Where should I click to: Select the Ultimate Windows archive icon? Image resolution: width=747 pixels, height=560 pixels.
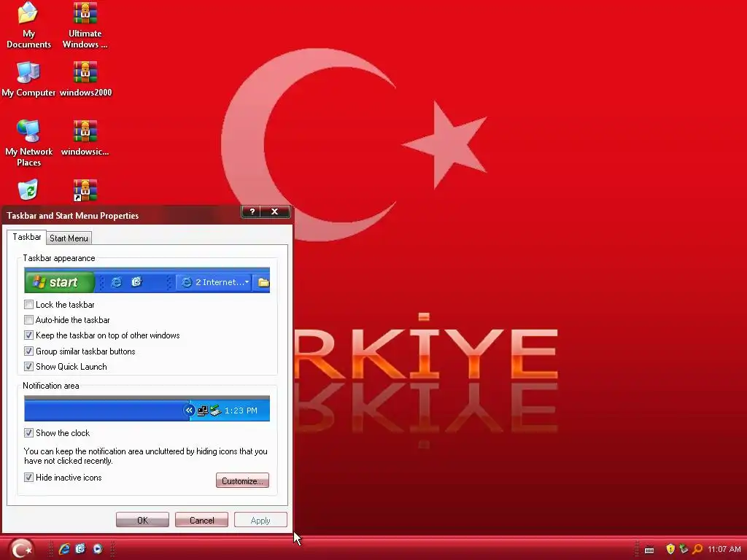85,25
